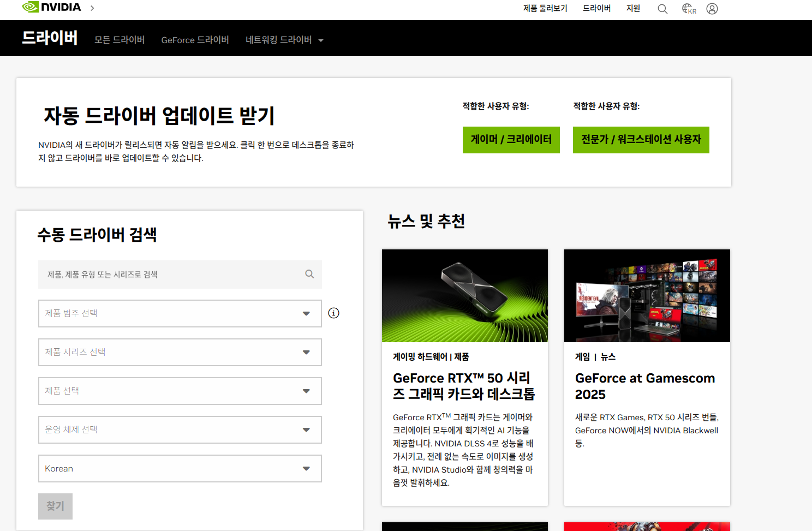Click 전문가 / 워크스테이션 사용자 button
812x531 pixels.
[641, 140]
